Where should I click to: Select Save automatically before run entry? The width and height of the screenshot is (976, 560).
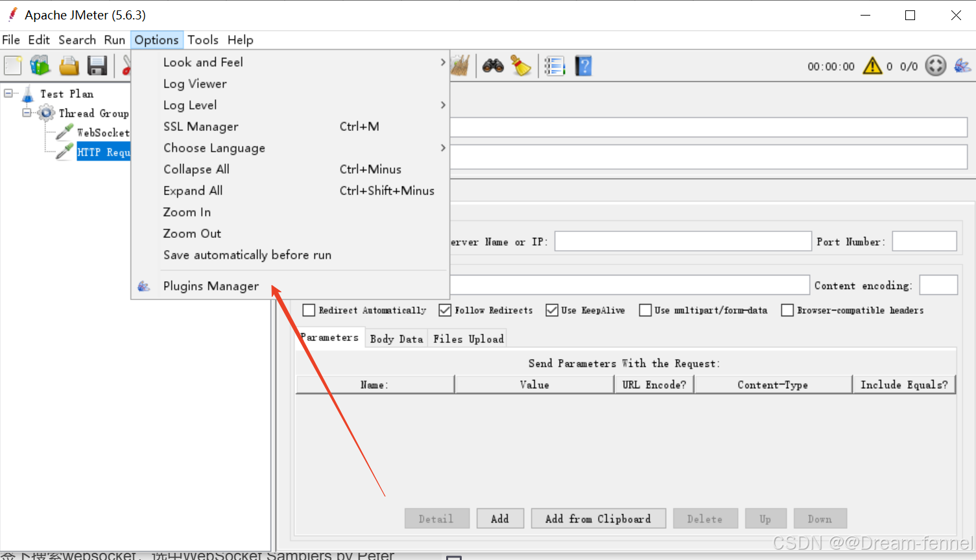click(291, 255)
